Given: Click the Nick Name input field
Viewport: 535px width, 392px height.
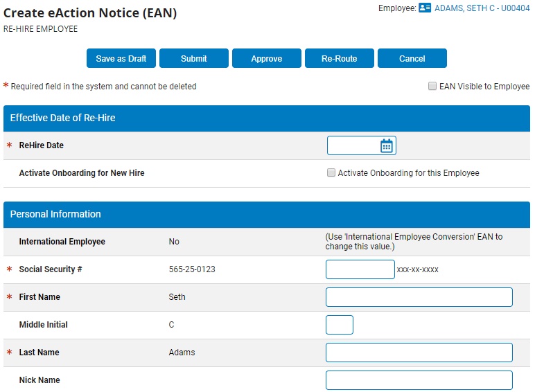Looking at the screenshot, I should coord(419,380).
